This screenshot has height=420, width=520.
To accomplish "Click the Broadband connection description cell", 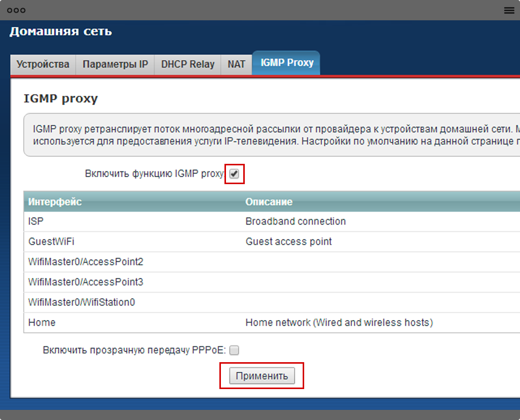I will [295, 222].
